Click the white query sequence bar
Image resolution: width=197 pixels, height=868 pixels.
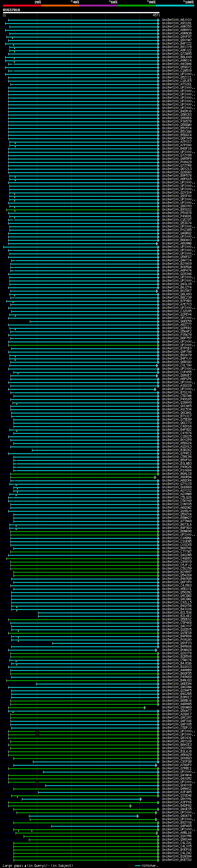coord(81,13)
